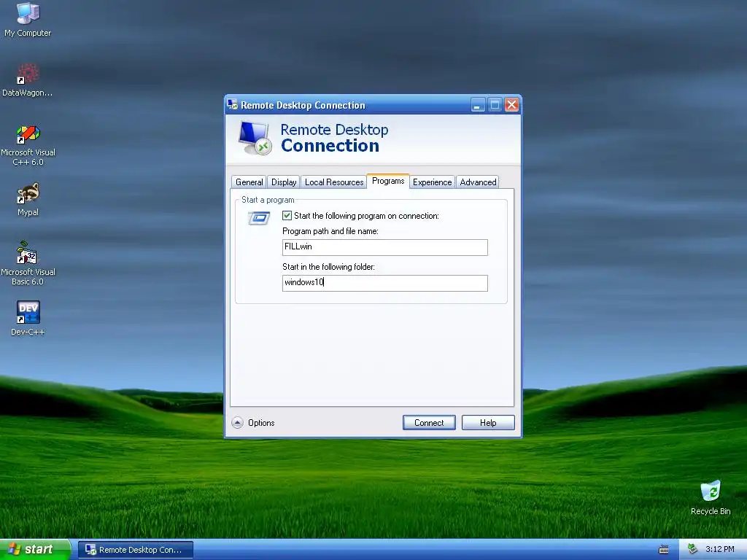This screenshot has height=560, width=747.
Task: Click 'Program path and file name:' label
Action: (330, 231)
